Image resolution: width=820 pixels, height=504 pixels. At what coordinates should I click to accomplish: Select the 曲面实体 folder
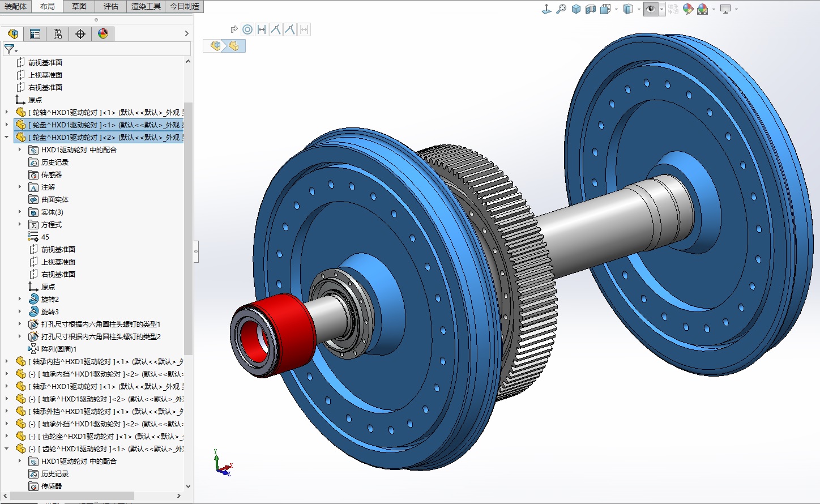pos(55,199)
